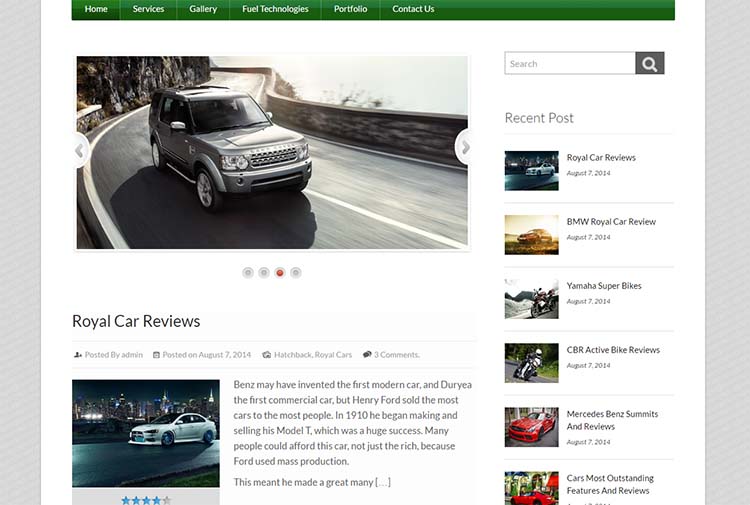Click the author icon beside Posted By

(x=77, y=355)
